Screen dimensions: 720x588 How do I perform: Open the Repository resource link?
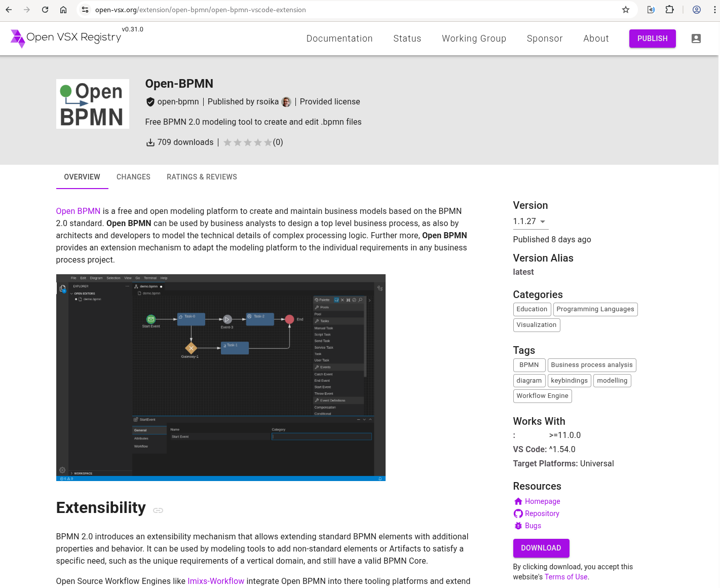click(x=542, y=513)
